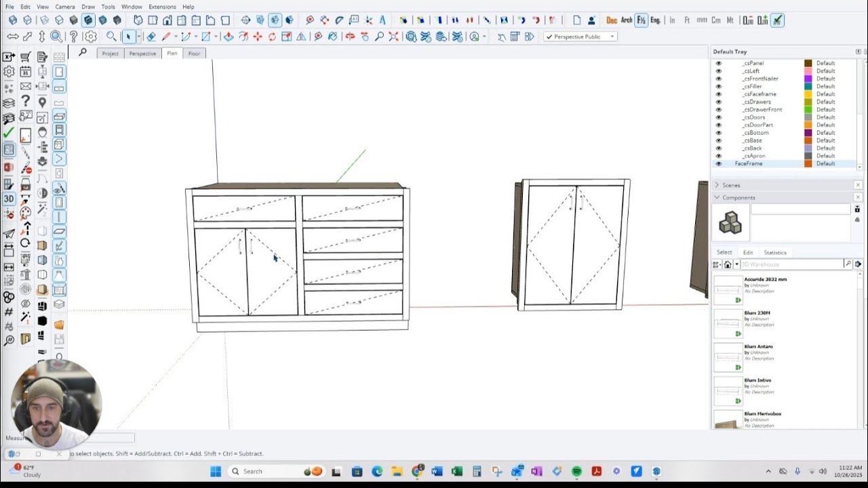Click the Windows Start button
868x488 pixels.
pyautogui.click(x=216, y=471)
